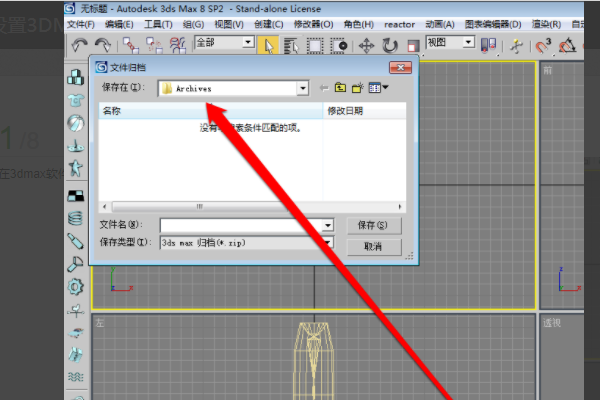Image resolution: width=600 pixels, height=400 pixels.
Task: Create a reactor Motor (gear icon)
Action: 75,287
